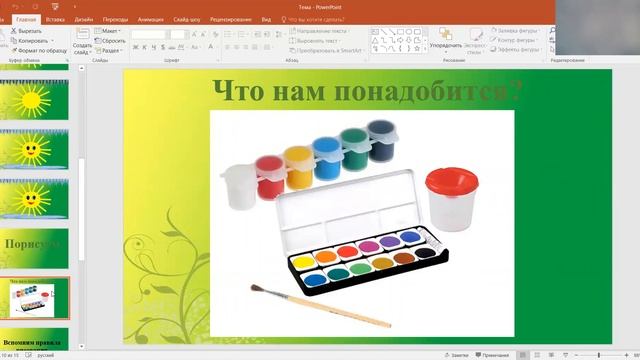The height and width of the screenshot is (360, 640).
Task: Start slideshow from quick access toolbar
Action: (55, 7)
